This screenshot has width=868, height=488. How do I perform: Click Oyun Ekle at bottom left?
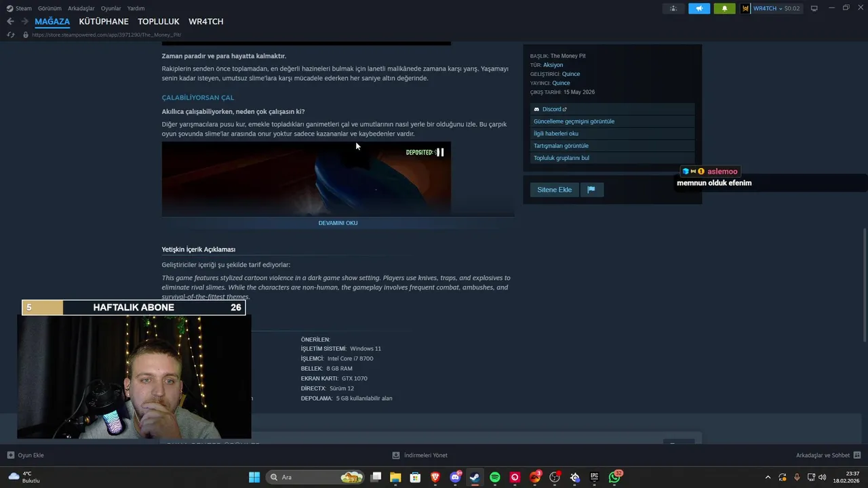coord(26,455)
